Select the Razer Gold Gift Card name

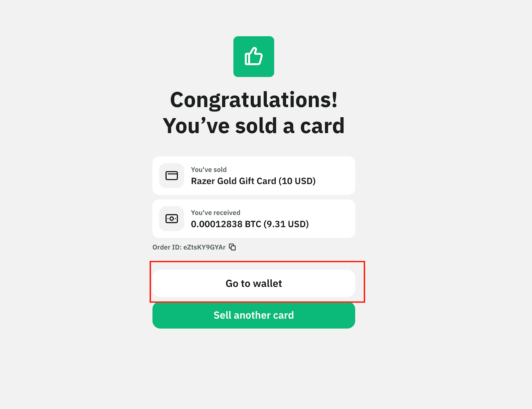tap(233, 181)
